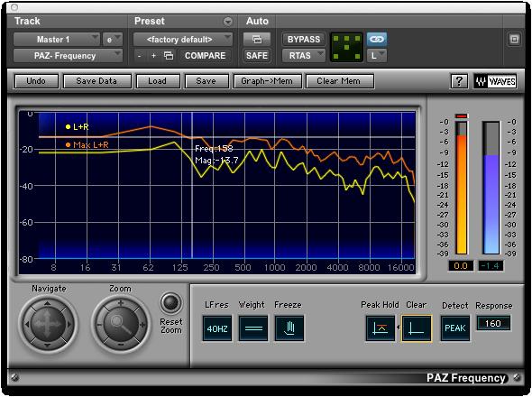Open the PAZ- Frequency plug-in dropdown
Screen dimensions: 532x397
[68, 55]
